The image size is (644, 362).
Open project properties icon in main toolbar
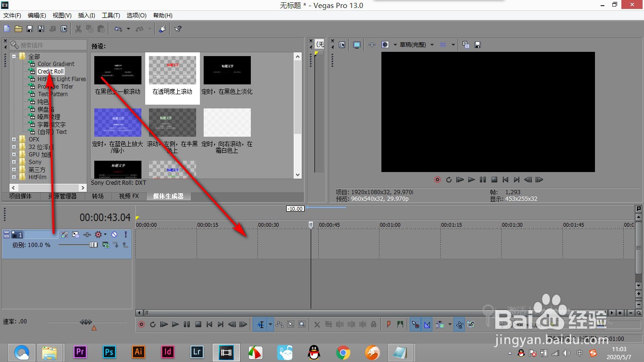(x=64, y=29)
